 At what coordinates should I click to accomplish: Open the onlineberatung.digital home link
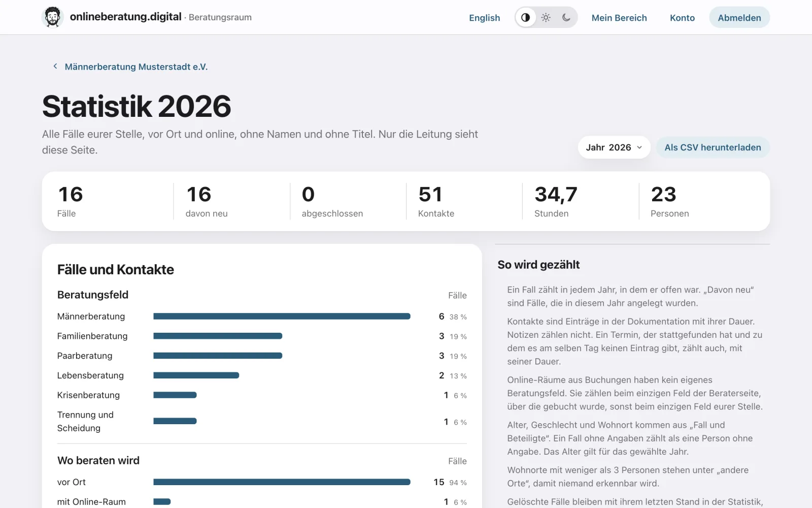(125, 17)
